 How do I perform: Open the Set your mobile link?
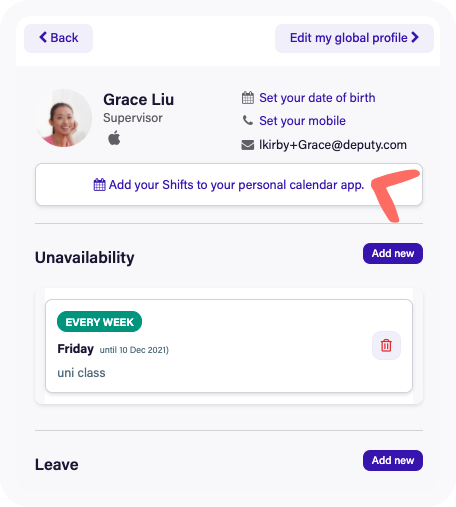coord(302,121)
